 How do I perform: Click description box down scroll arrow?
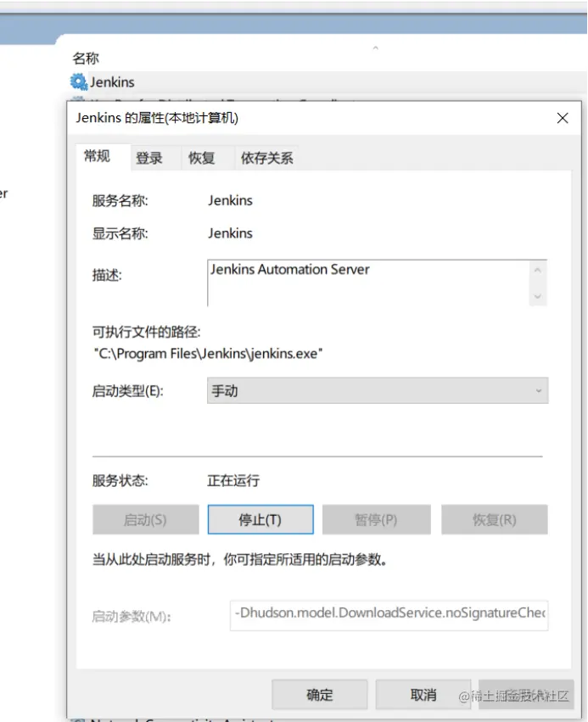point(537,296)
